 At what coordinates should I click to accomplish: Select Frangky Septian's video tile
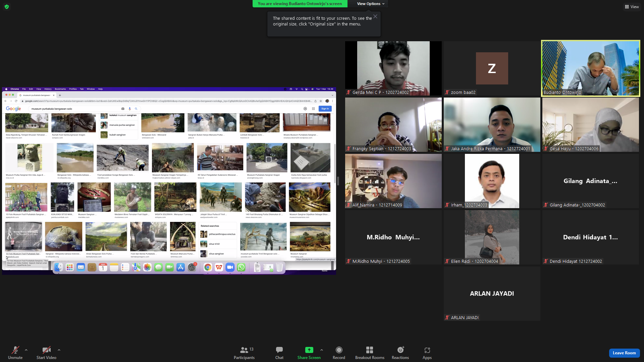(393, 125)
